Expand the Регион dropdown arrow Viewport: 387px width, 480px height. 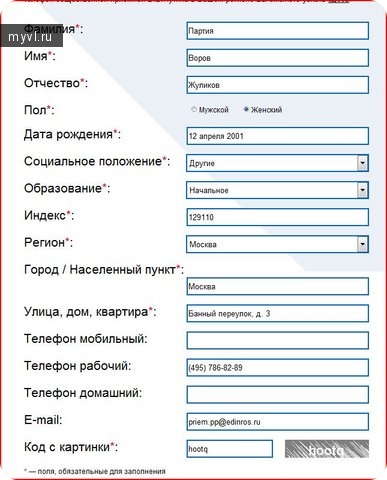(x=362, y=244)
